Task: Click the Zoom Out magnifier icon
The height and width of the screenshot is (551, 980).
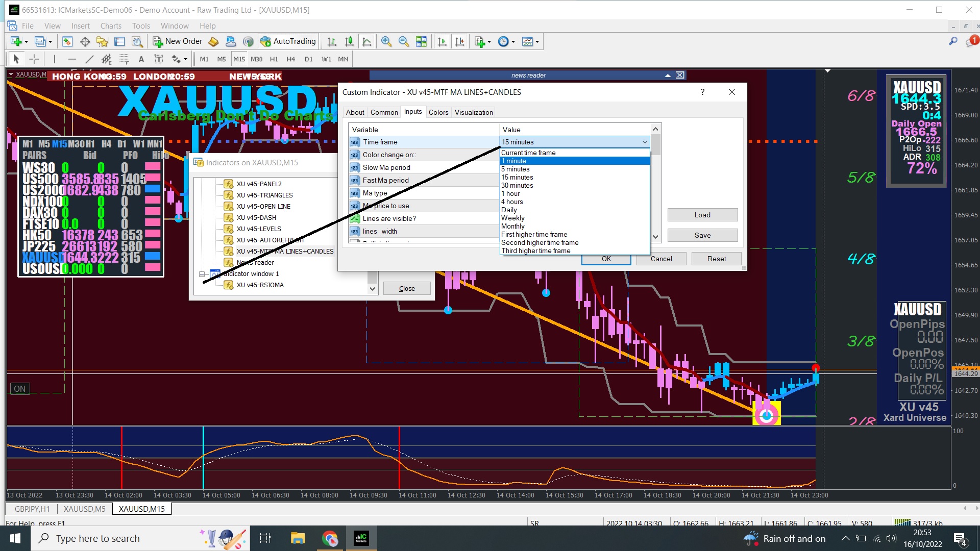Action: 404,42
